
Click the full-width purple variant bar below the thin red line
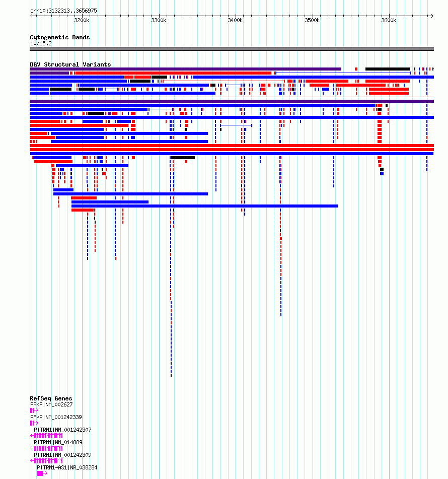[232, 101]
